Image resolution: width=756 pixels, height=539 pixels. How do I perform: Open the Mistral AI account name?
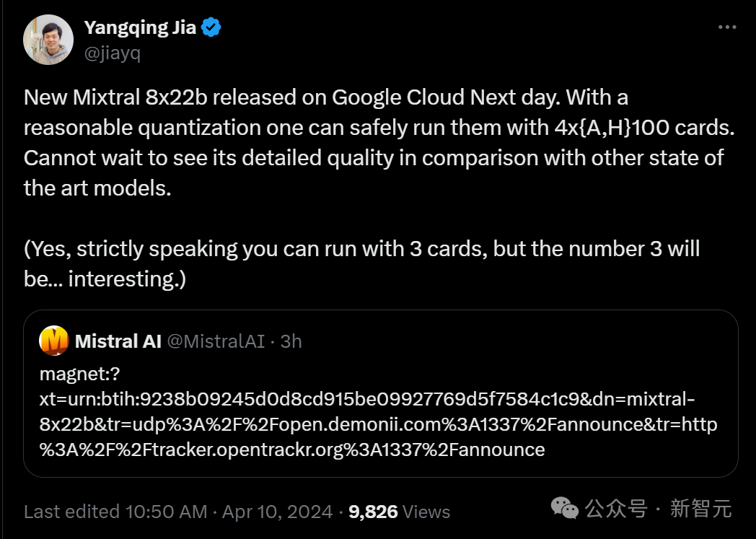[x=118, y=341]
